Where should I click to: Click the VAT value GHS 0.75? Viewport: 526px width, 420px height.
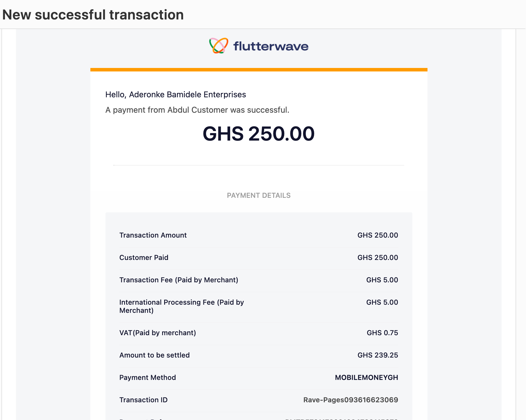click(x=382, y=333)
